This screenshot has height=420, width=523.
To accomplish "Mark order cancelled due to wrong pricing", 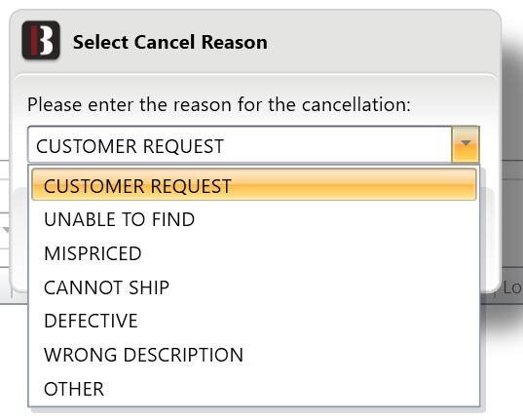I will coord(254,253).
